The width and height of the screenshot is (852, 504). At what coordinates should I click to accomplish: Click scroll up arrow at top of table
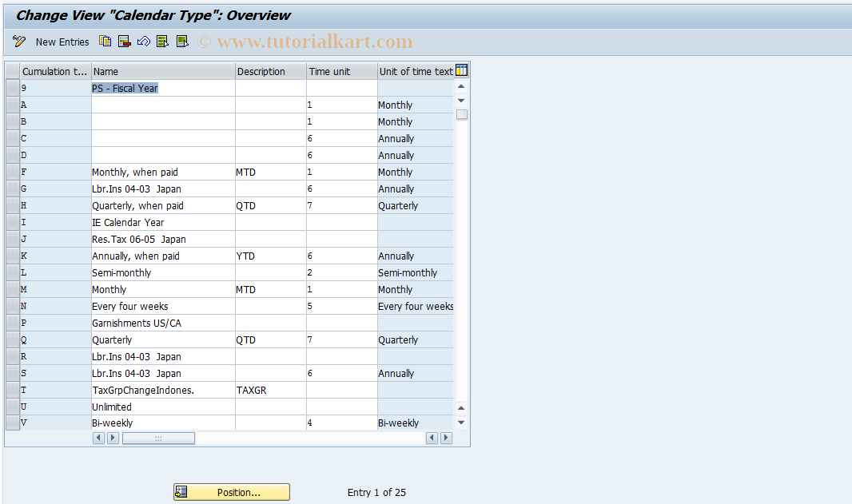click(x=461, y=86)
